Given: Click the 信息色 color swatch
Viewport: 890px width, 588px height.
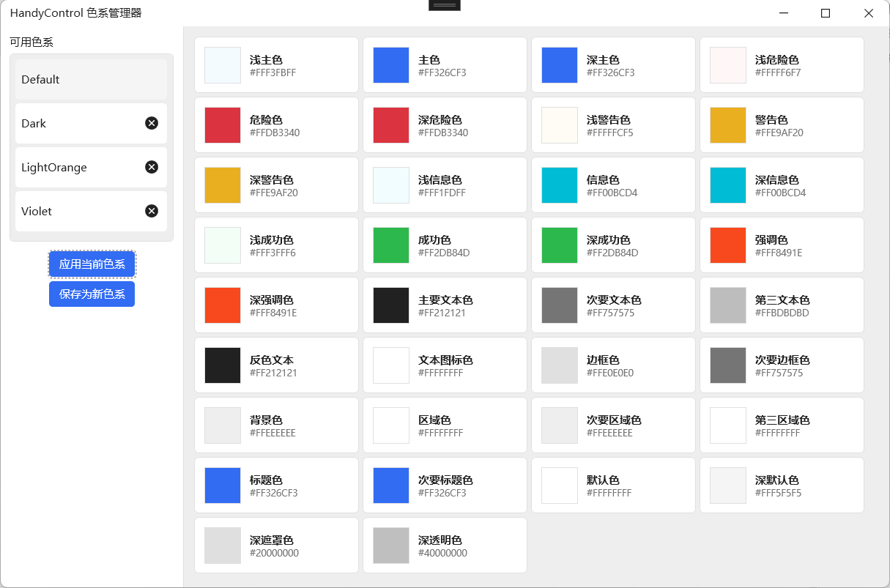Looking at the screenshot, I should pyautogui.click(x=559, y=185).
